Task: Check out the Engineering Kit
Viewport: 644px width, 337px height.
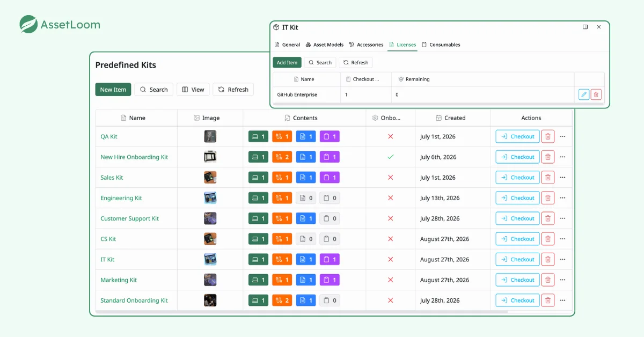Action: 517,198
